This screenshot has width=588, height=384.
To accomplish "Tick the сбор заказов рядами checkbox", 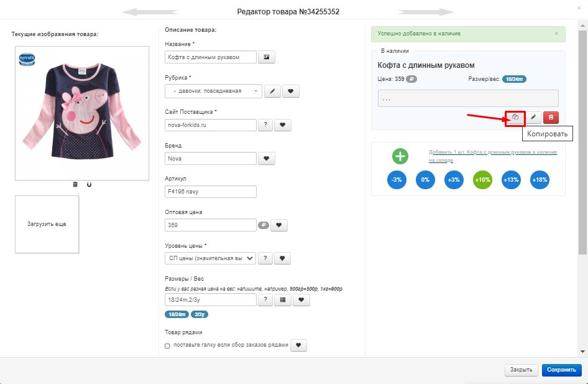I will click(x=167, y=345).
